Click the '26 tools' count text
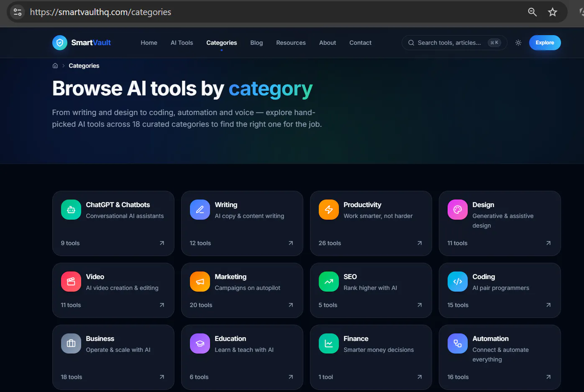The height and width of the screenshot is (392, 584). [x=330, y=243]
